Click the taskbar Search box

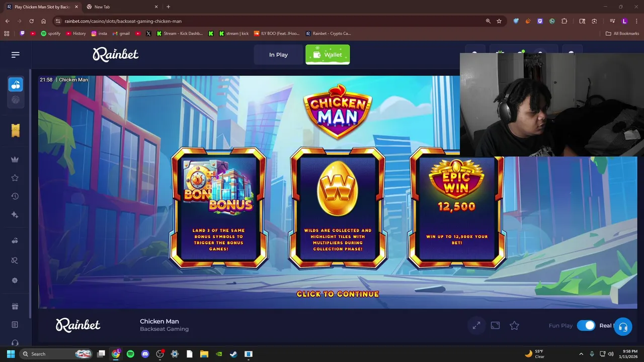tap(56, 354)
